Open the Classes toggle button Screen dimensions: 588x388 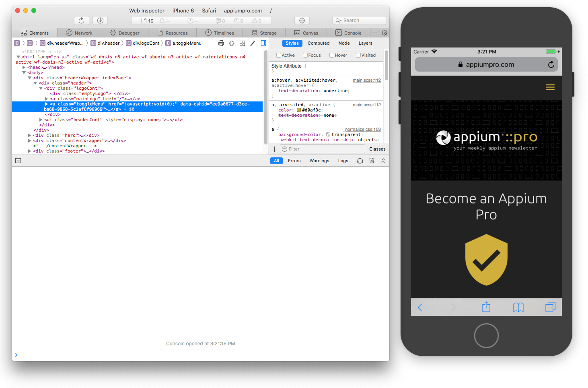coord(377,149)
